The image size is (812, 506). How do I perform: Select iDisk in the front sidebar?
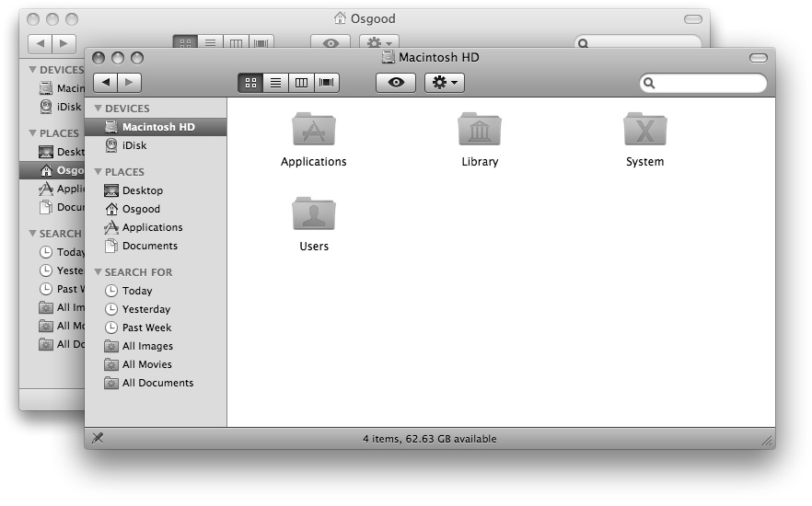pos(133,145)
